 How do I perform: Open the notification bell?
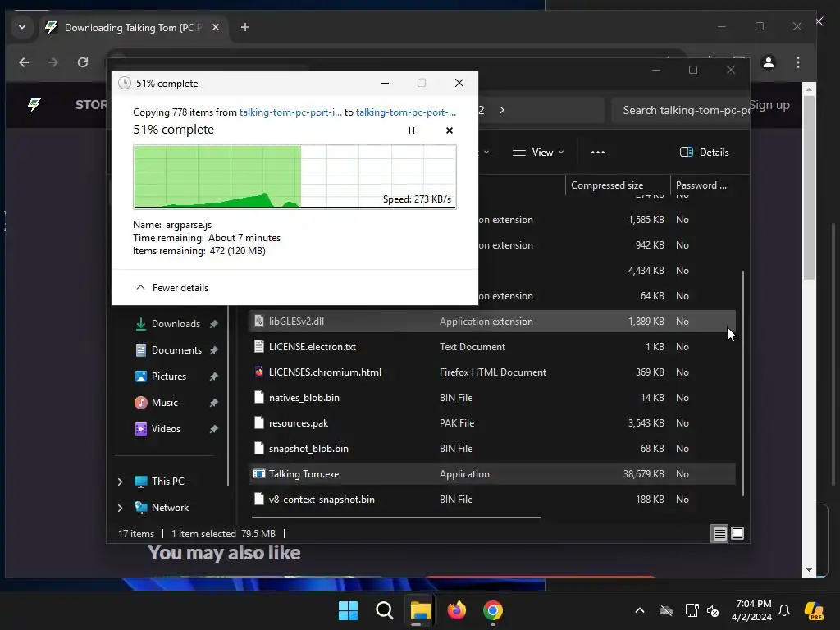(784, 610)
